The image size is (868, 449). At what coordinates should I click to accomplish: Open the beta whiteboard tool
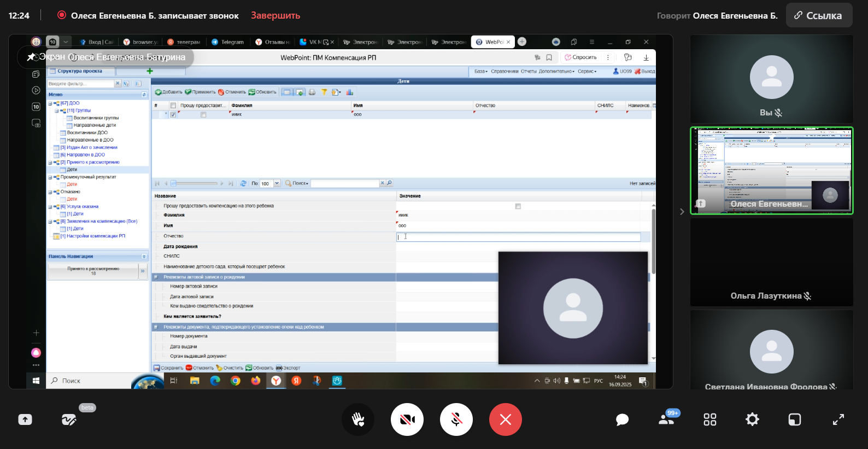[69, 419]
